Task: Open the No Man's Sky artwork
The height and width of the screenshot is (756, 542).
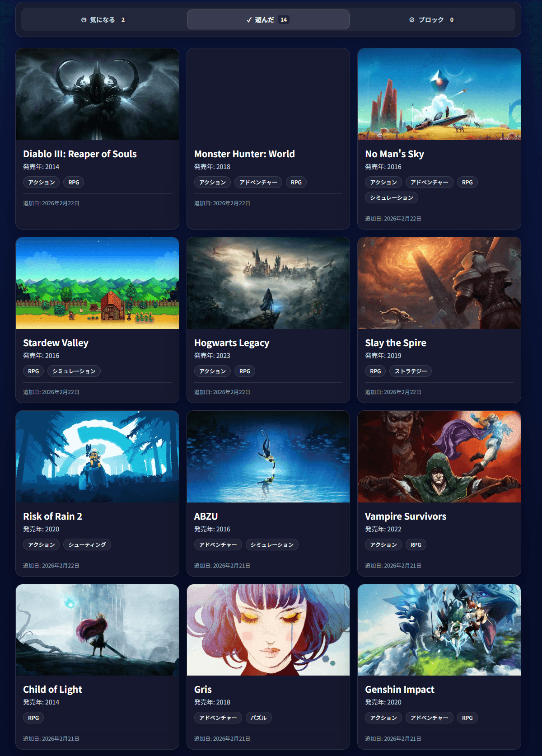Action: pyautogui.click(x=439, y=94)
